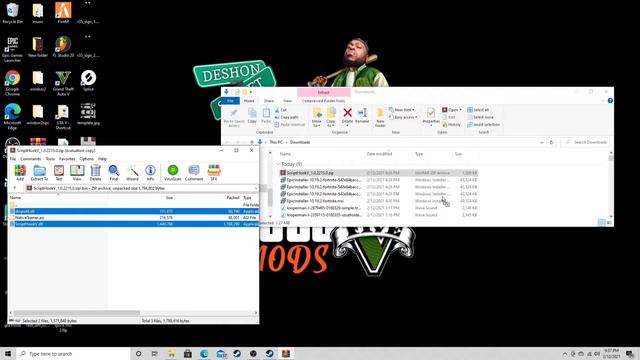
Task: Click the Find magnifier icon in WinRAR
Action: (113, 173)
